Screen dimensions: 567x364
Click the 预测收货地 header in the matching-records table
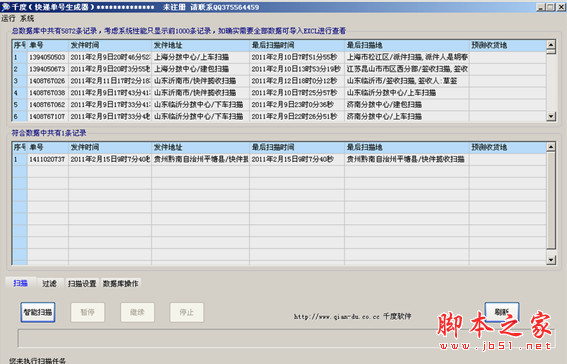click(x=507, y=147)
